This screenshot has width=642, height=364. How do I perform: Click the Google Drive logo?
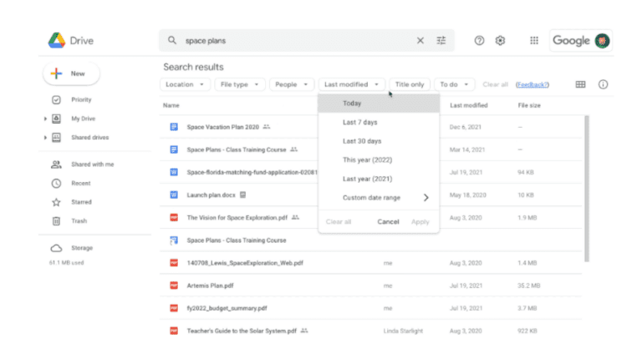(x=57, y=40)
